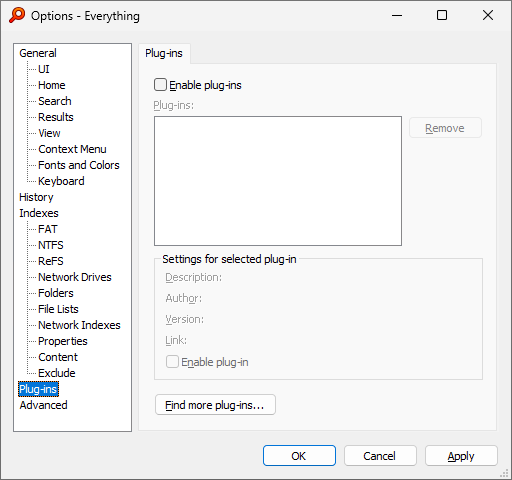Image resolution: width=512 pixels, height=480 pixels.
Task: Open the File Lists settings
Action: click(x=58, y=309)
